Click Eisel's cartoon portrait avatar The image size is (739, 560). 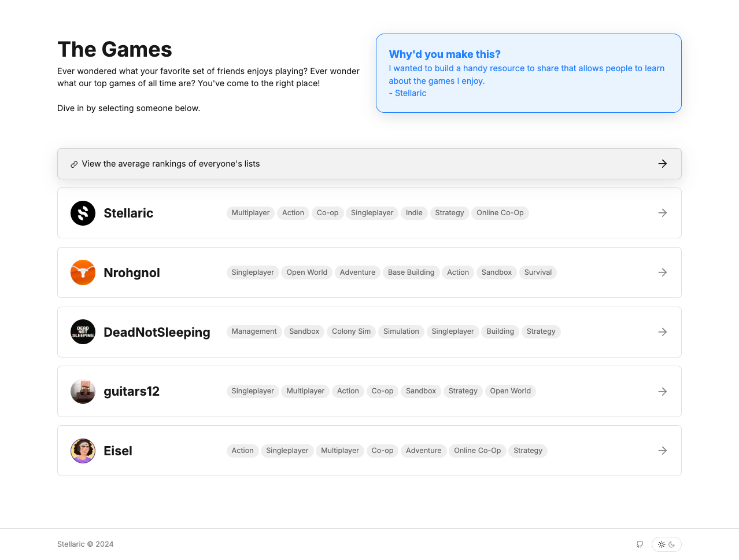coord(83,451)
